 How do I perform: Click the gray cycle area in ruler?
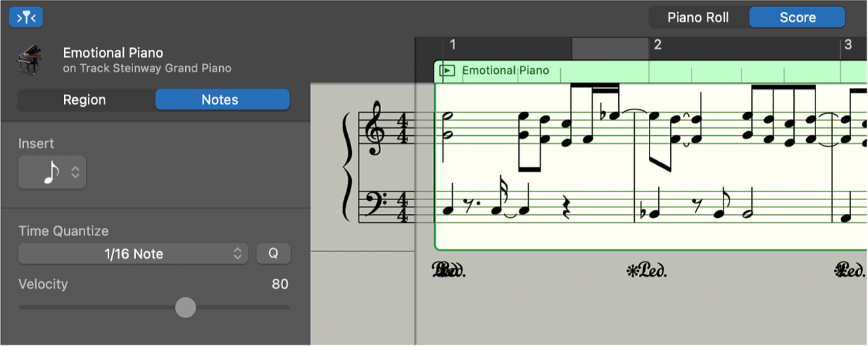tap(610, 48)
